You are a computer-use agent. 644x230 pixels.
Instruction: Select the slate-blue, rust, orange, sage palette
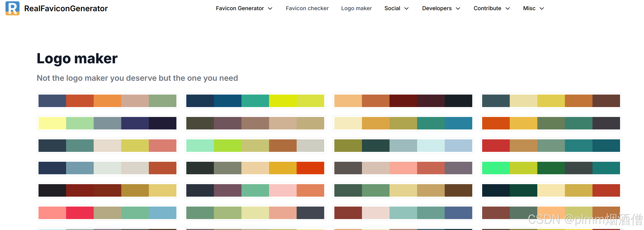tap(107, 101)
